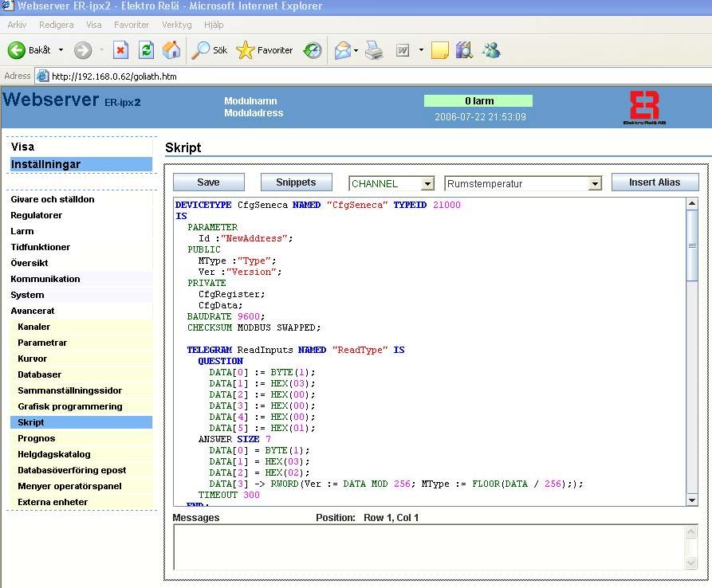Open the Redigera menu
Image resolution: width=712 pixels, height=588 pixels.
[57, 25]
